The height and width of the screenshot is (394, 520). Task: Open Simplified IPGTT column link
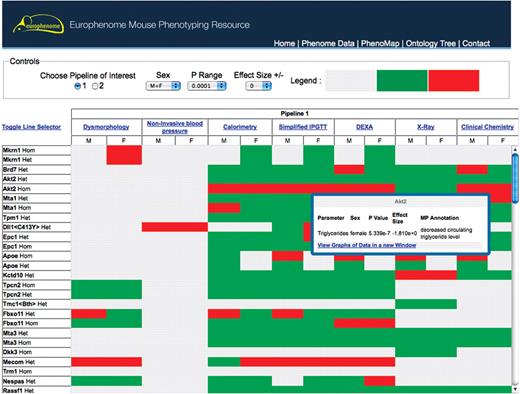(303, 127)
